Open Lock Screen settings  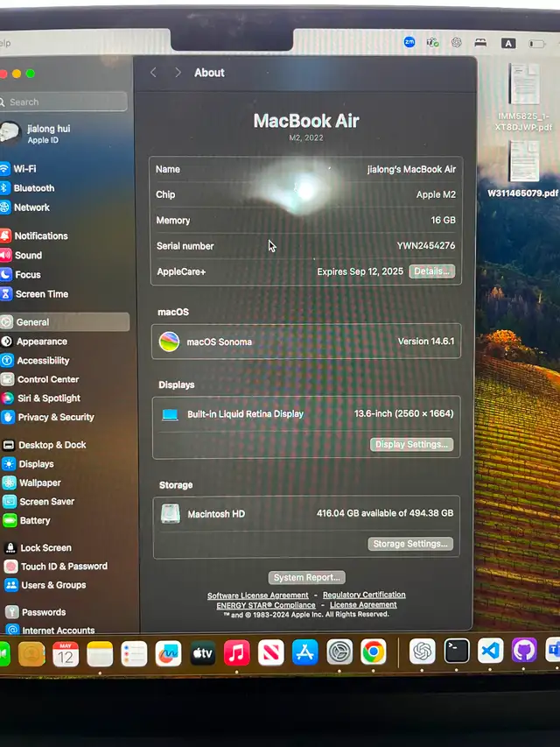point(38,548)
